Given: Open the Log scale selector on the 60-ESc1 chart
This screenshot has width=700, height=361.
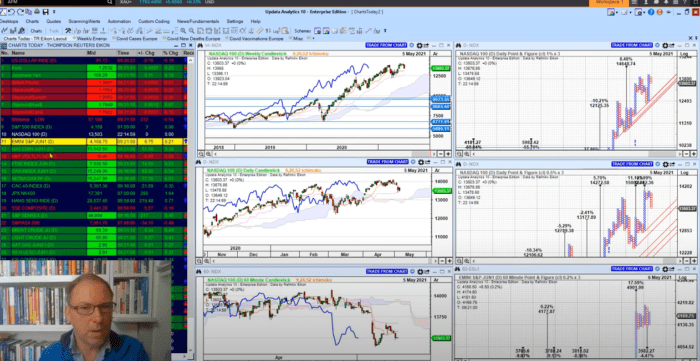Looking at the screenshot, I should [683, 277].
